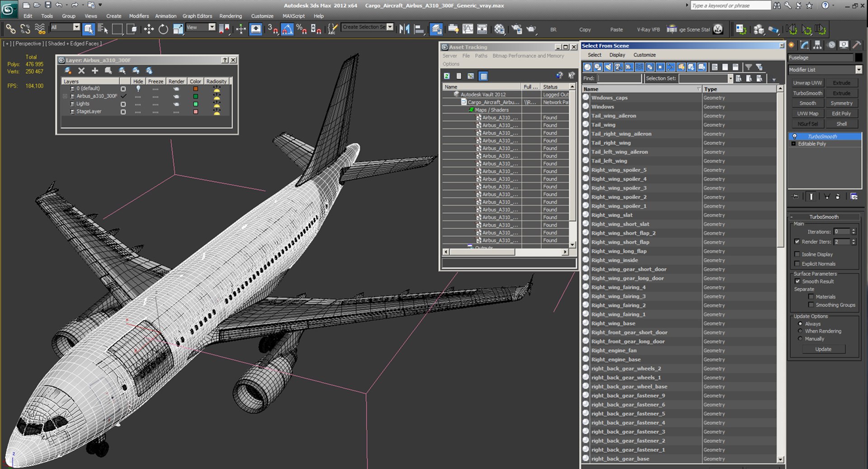The image size is (868, 469).
Task: Create new layer in Layer dialog
Action: 68,70
